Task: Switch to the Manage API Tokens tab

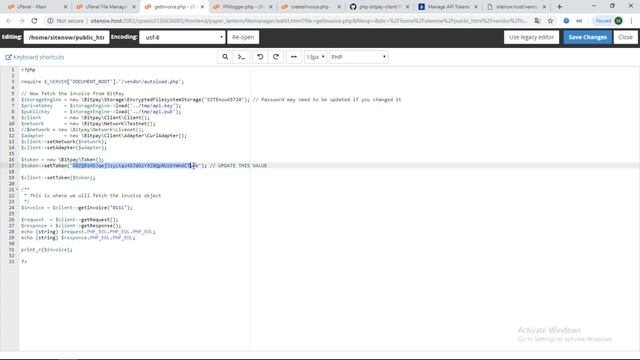Action: pyautogui.click(x=448, y=7)
